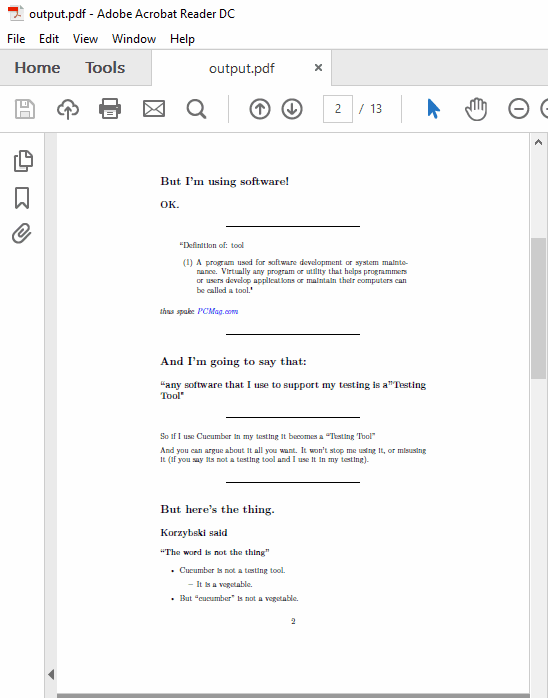Click the Save file icon

25,109
